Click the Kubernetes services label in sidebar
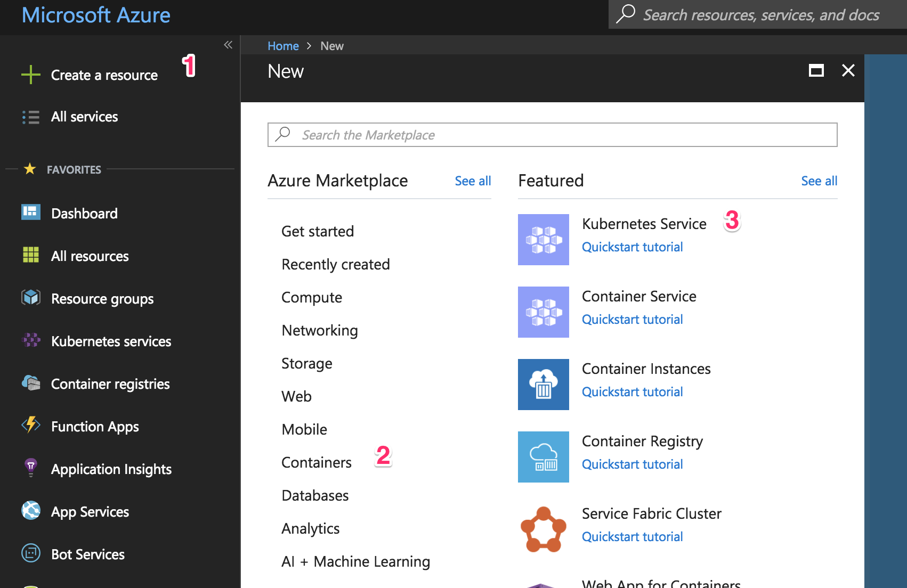Image resolution: width=907 pixels, height=588 pixels. tap(111, 341)
